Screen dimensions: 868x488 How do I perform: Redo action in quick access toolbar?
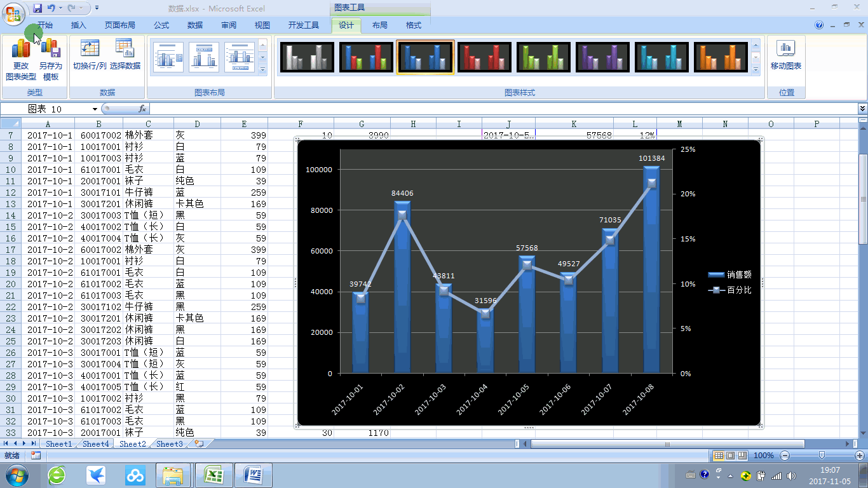click(72, 8)
